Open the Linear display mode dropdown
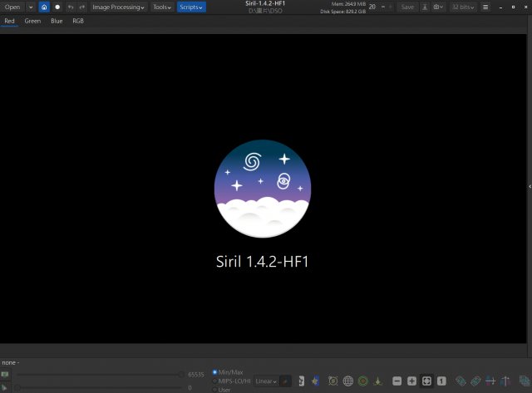 pyautogui.click(x=266, y=381)
